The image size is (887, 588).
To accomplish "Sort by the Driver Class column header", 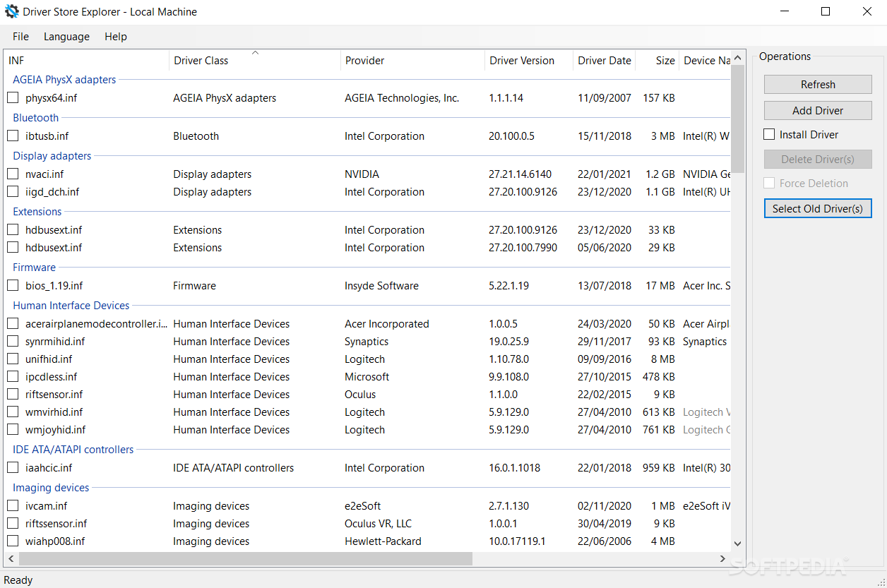I will [x=255, y=61].
